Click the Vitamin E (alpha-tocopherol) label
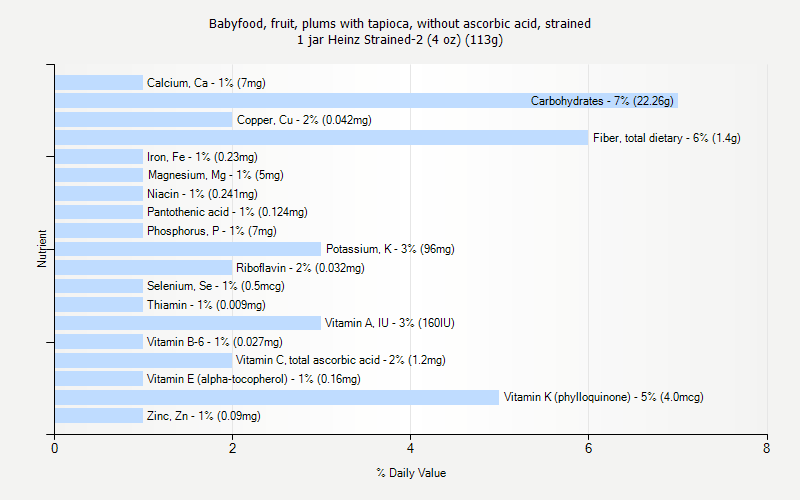 [254, 379]
